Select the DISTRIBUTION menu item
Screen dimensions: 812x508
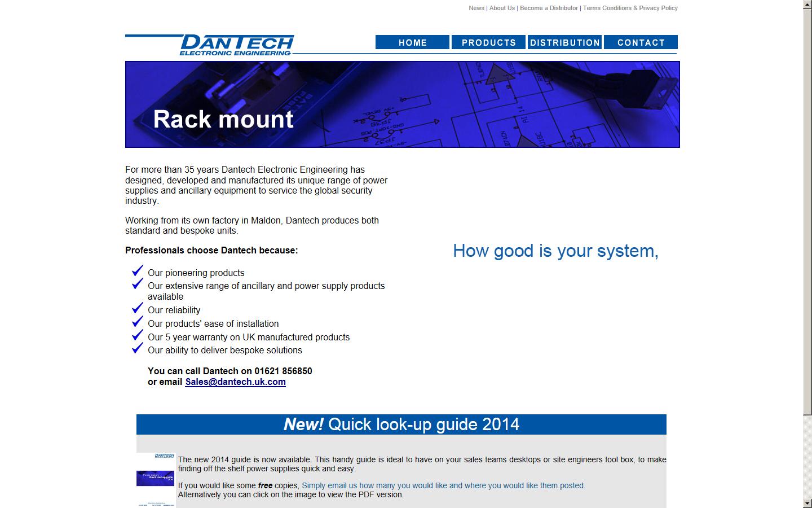pyautogui.click(x=565, y=42)
